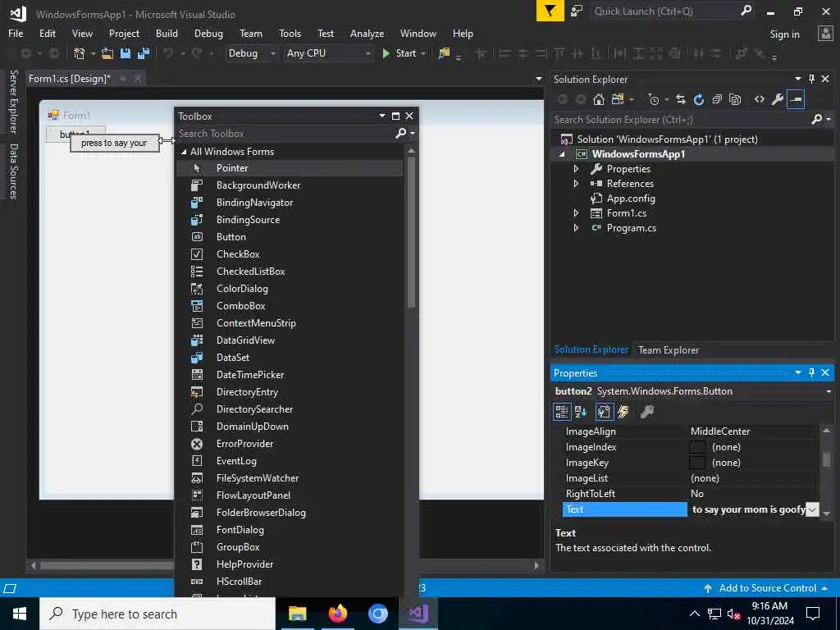Open the Toolbox window options dropdown
The width and height of the screenshot is (840, 630).
point(382,116)
